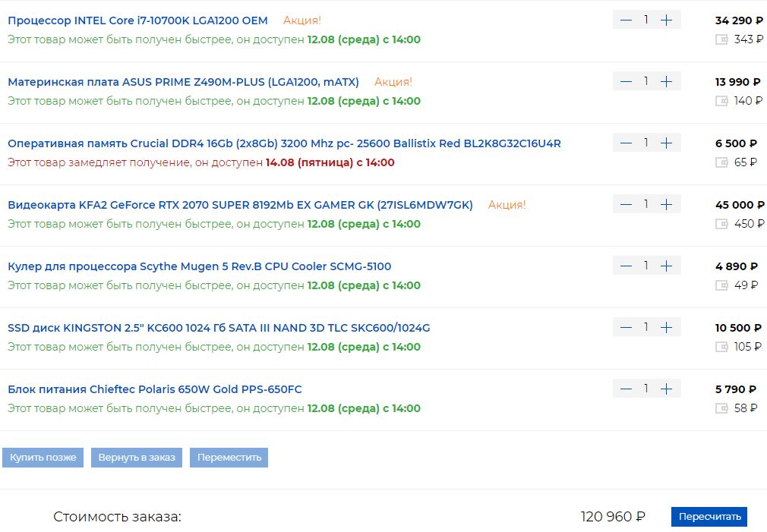Click quantity field of KINGSTON KC600 SSD
The image size is (767, 532).
point(646,326)
